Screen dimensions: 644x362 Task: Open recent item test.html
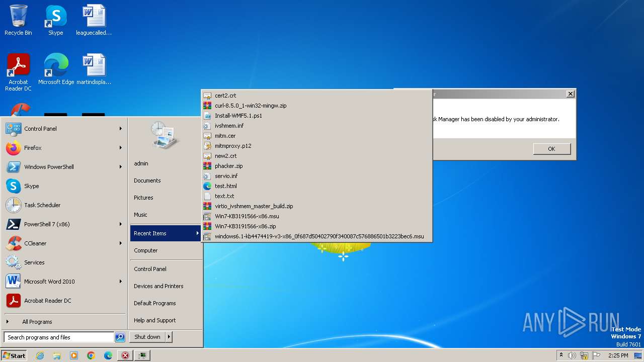point(316,186)
